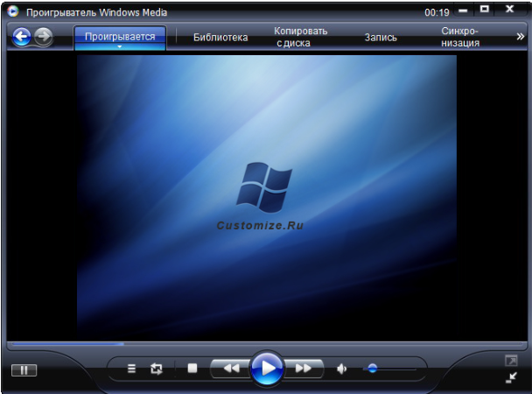Minimize the Windows Media Player window
Screen dimensions: 532x394
coord(463,11)
